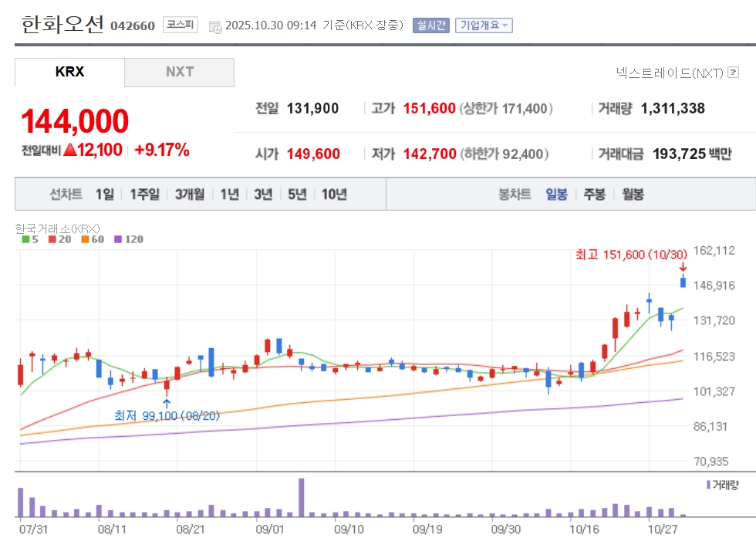The height and width of the screenshot is (555, 756).
Task: Select the 5년 line chart period
Action: point(297,194)
